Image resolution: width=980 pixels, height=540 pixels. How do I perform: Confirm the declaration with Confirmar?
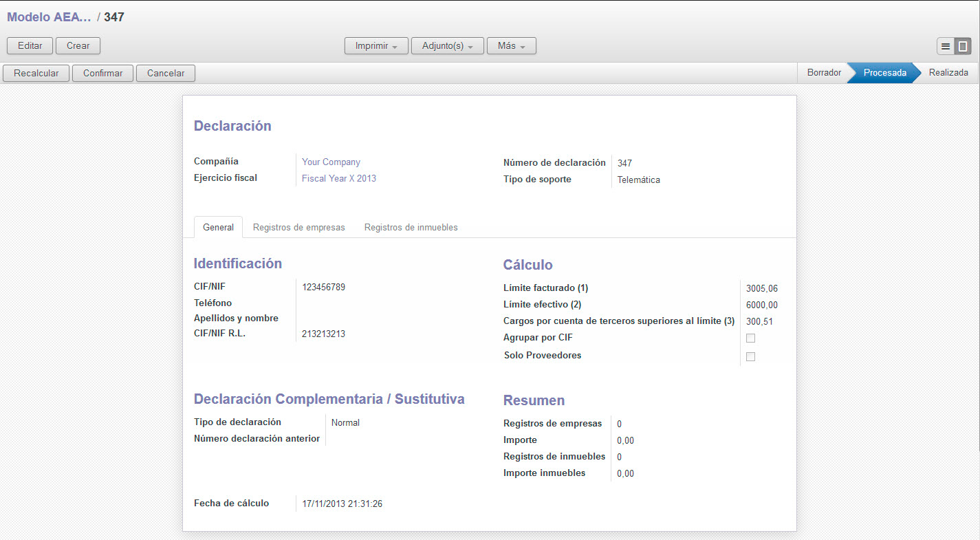coord(102,73)
